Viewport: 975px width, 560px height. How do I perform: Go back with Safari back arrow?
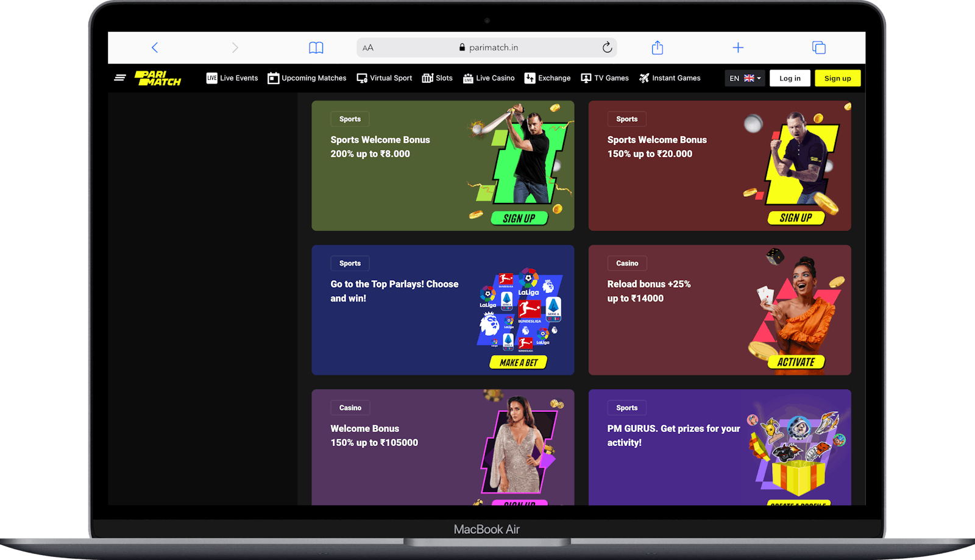pyautogui.click(x=155, y=48)
